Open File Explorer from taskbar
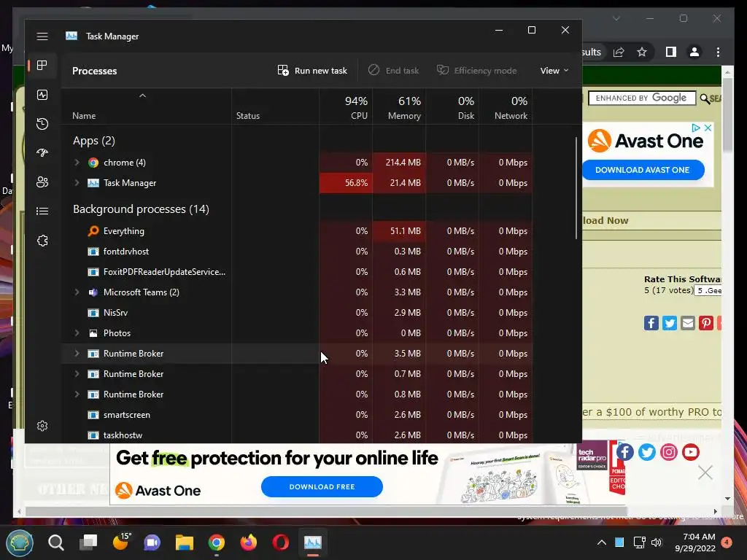The image size is (747, 560). coord(184,542)
